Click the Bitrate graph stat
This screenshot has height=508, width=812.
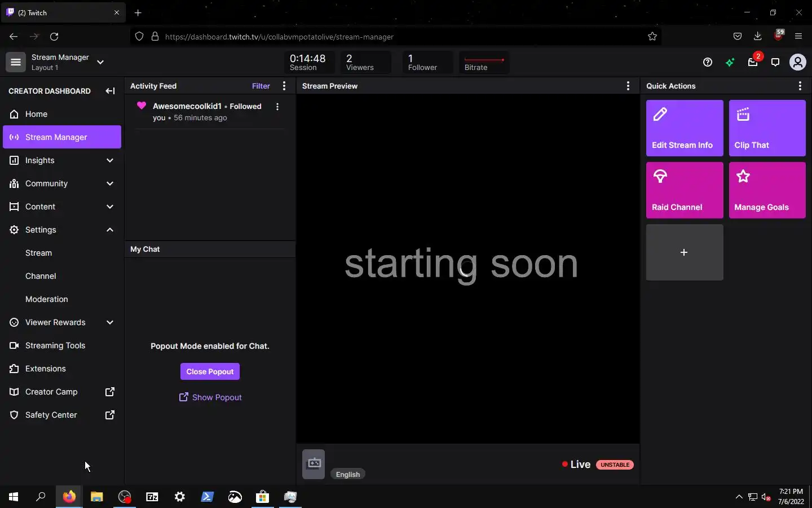click(x=484, y=62)
